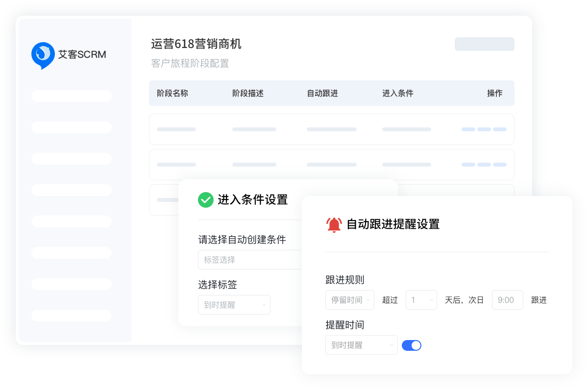
Task: Select the first sidebar menu item
Action: [72, 96]
